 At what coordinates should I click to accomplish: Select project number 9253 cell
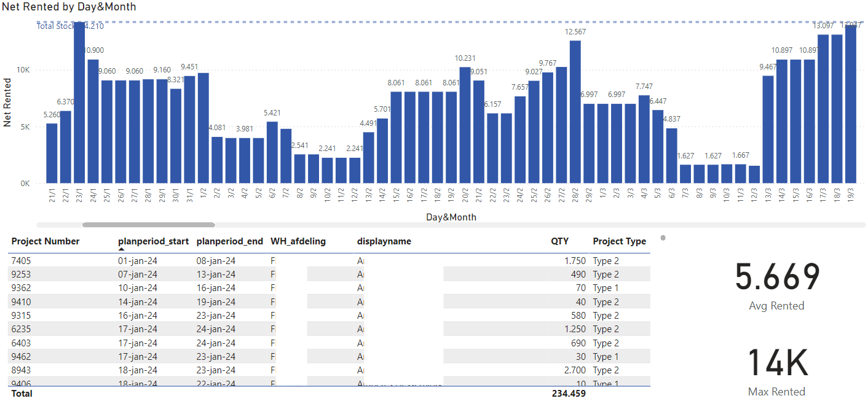point(20,274)
